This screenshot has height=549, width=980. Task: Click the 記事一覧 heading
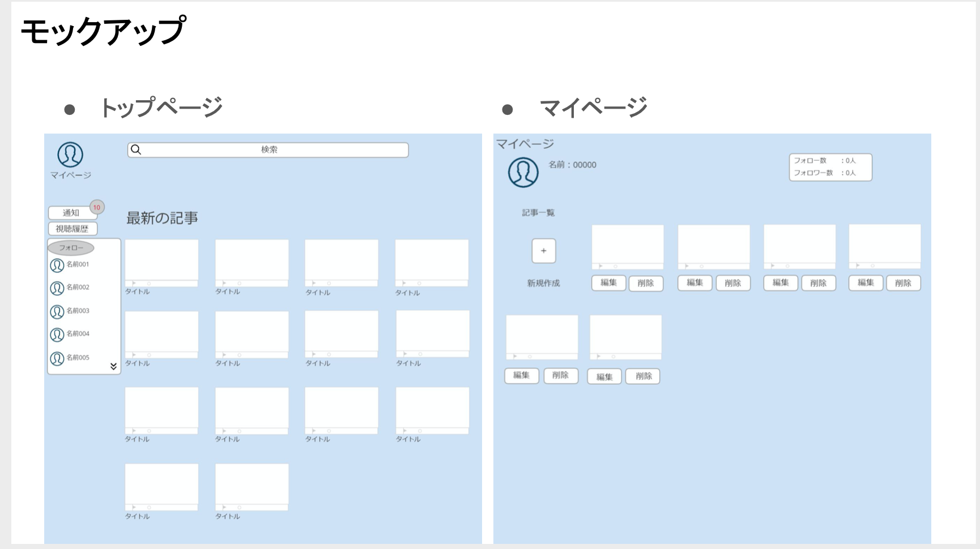(x=538, y=213)
